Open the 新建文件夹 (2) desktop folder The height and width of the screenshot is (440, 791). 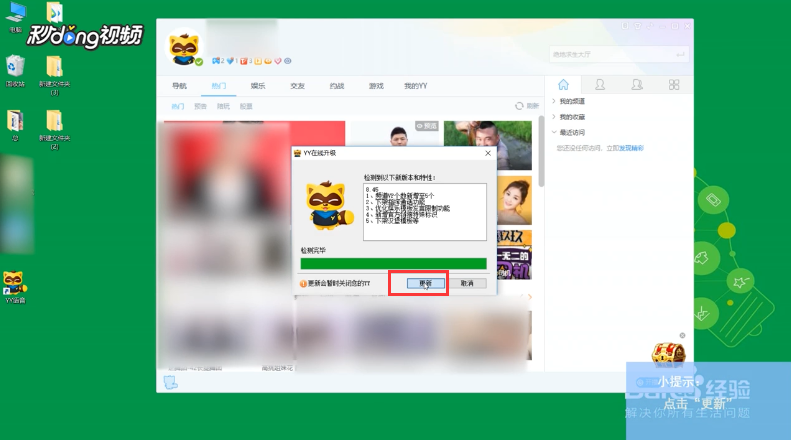54,130
